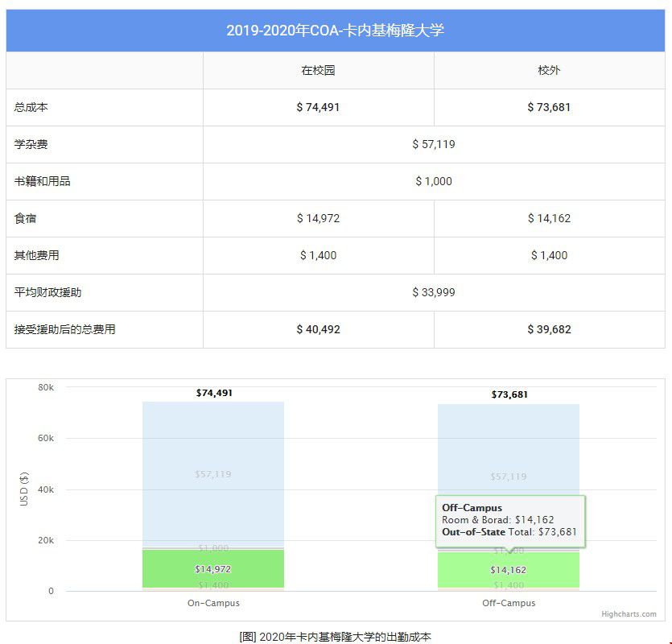Select the 接受援助后的总费用 row label
Screen dimensions: 672x644
64,329
